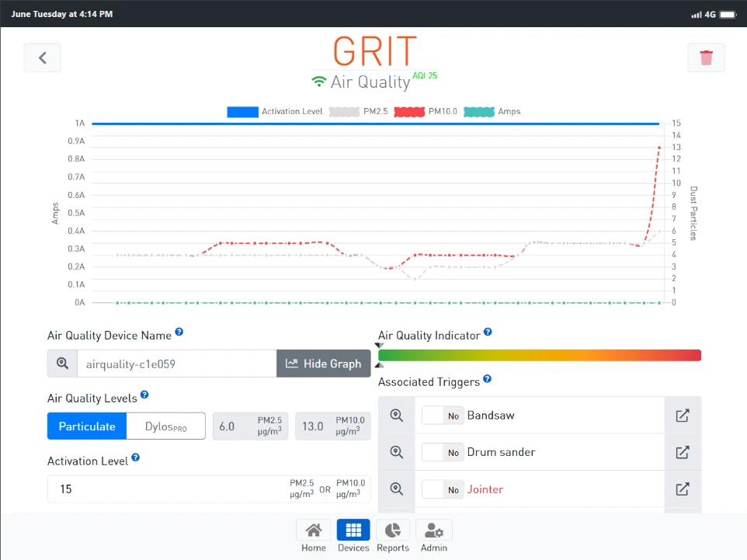
Task: Click the back arrow button
Action: click(x=43, y=57)
